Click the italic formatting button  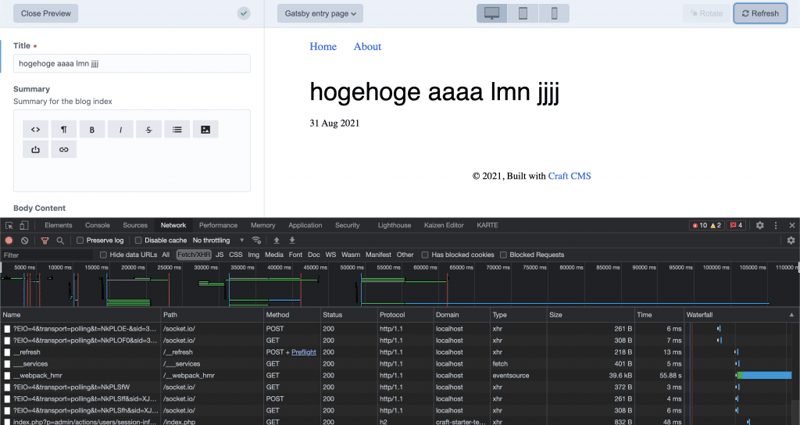tap(120, 129)
